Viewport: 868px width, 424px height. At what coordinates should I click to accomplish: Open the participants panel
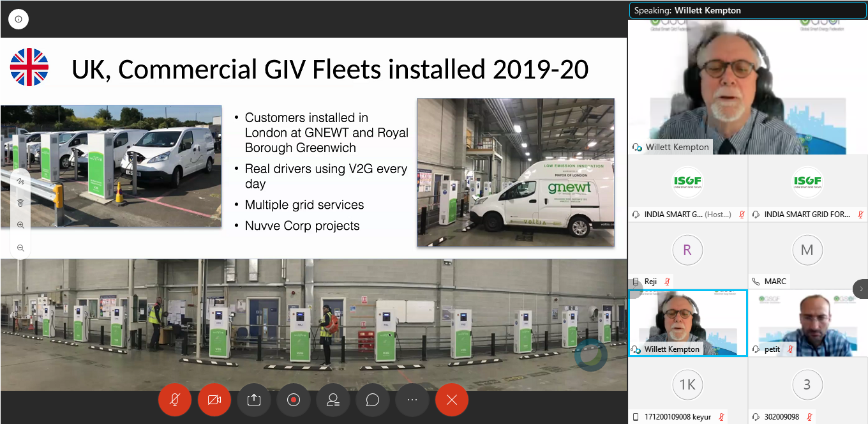point(333,400)
